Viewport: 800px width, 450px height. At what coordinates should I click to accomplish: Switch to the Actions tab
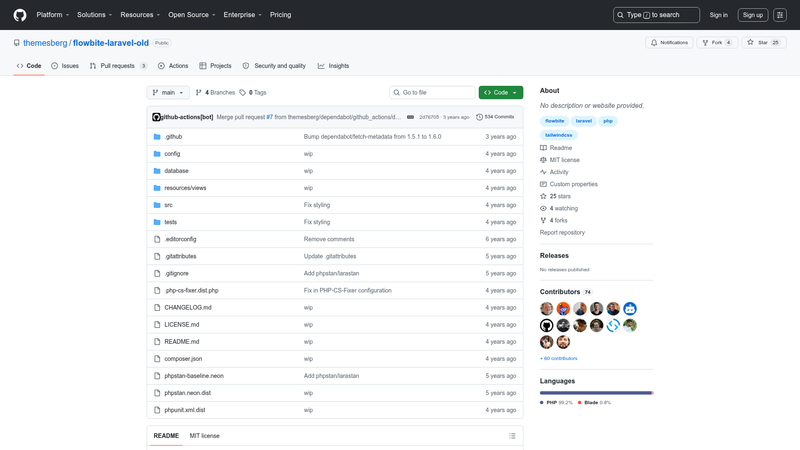(173, 66)
